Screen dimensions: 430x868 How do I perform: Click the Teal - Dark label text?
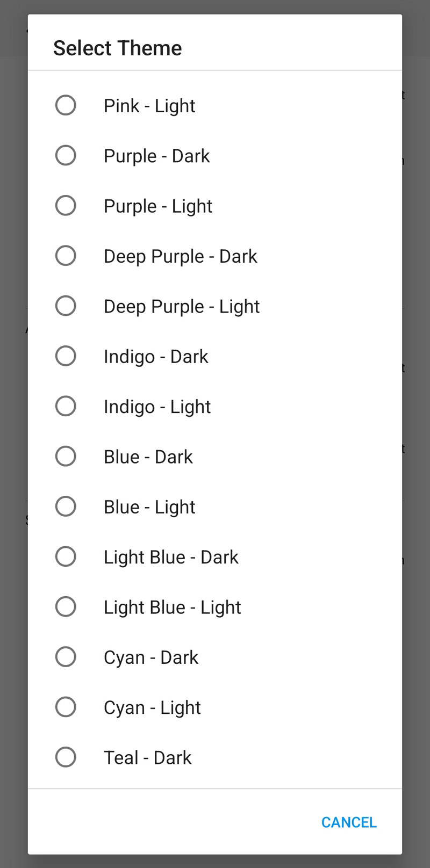tap(147, 758)
